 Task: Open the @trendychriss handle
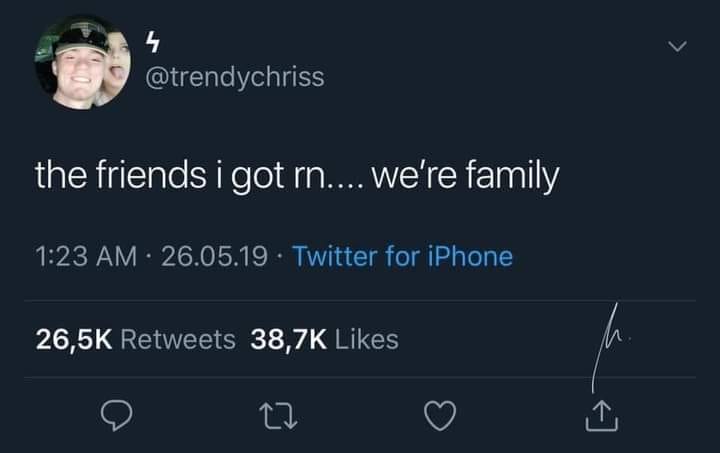(235, 78)
